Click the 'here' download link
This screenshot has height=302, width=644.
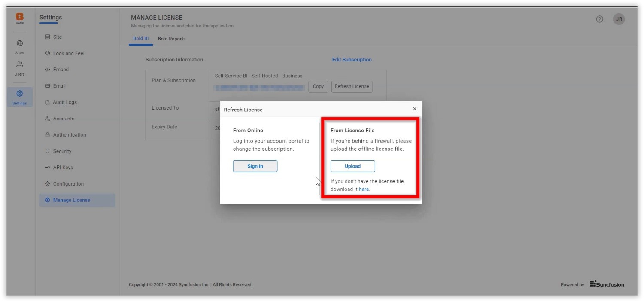(364, 189)
